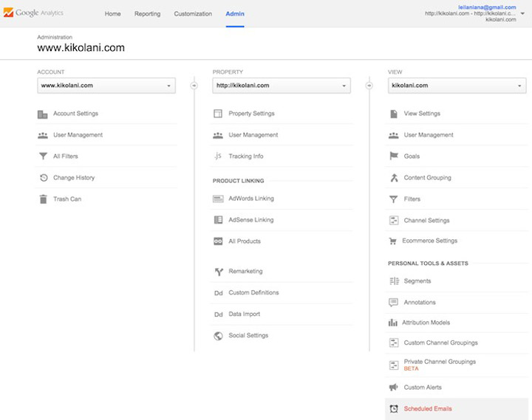Go to the Customization tab
This screenshot has height=420, width=532.
point(193,14)
